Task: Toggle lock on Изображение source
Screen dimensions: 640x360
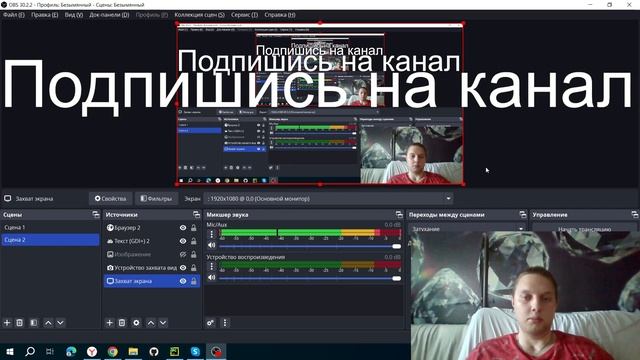Action: click(194, 255)
